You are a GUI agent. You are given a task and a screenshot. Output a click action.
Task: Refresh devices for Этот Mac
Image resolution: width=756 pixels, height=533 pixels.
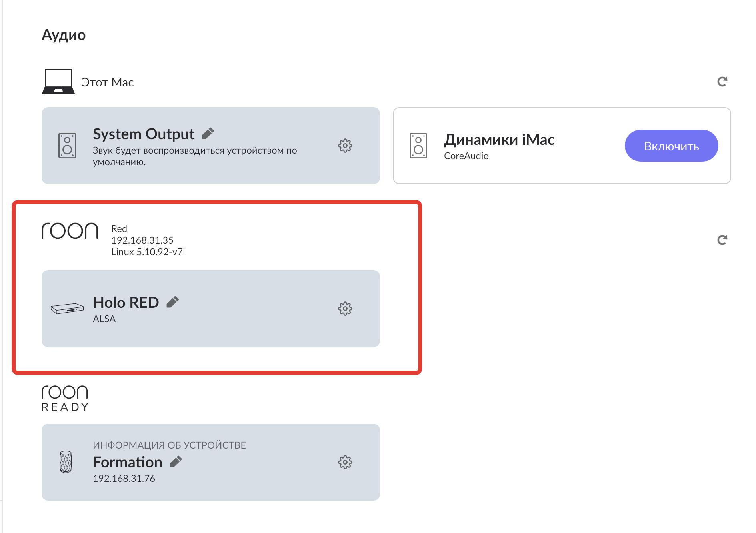(x=722, y=82)
